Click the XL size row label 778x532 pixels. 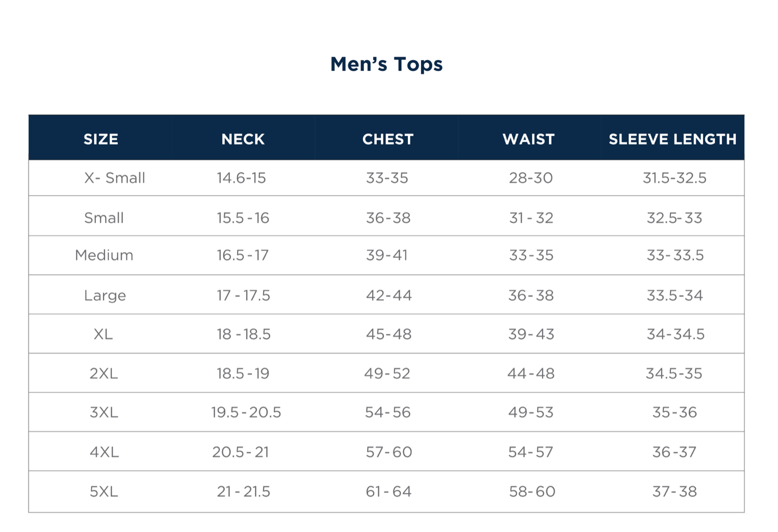coord(103,334)
